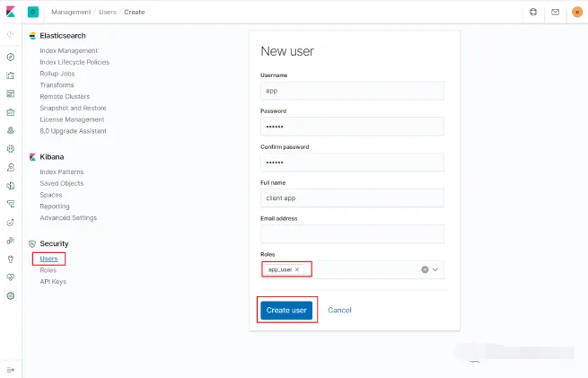Click the Full name input field
Image resolution: width=588 pixels, height=378 pixels.
[x=352, y=198]
